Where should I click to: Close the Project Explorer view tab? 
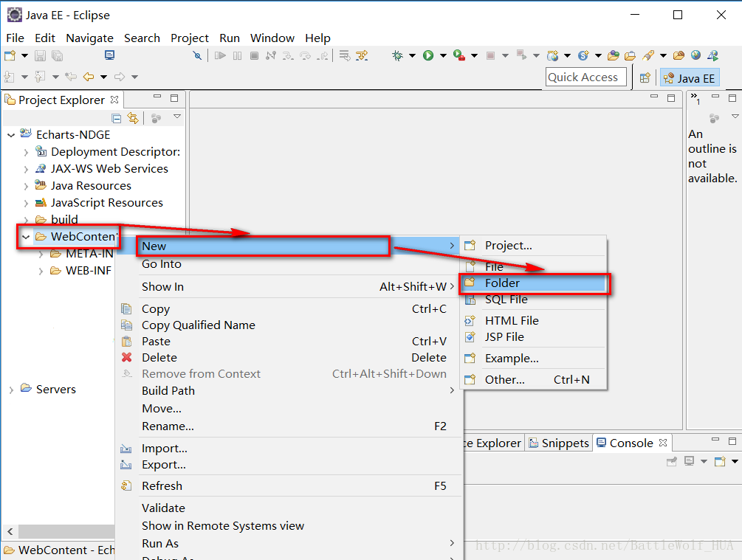(x=114, y=100)
